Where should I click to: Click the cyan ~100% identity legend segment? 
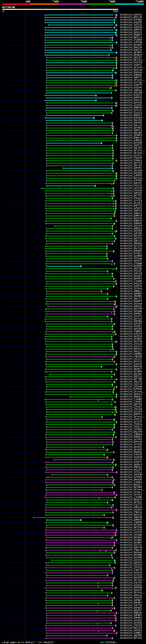[x=130, y=4]
